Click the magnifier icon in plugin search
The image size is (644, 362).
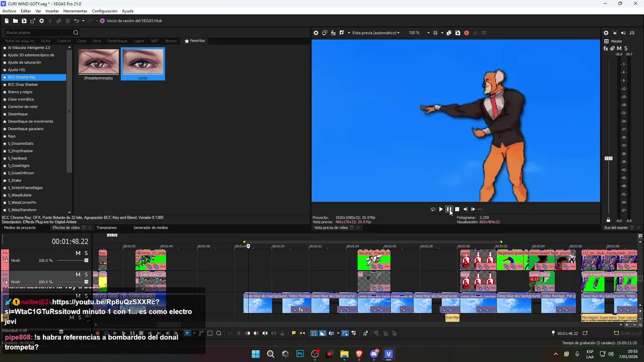coord(76,33)
